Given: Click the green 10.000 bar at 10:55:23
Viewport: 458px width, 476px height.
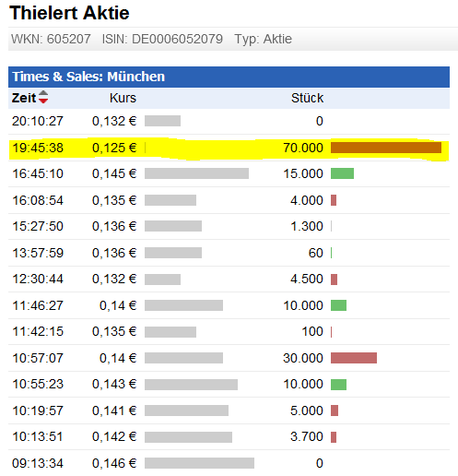Looking at the screenshot, I should (x=338, y=385).
